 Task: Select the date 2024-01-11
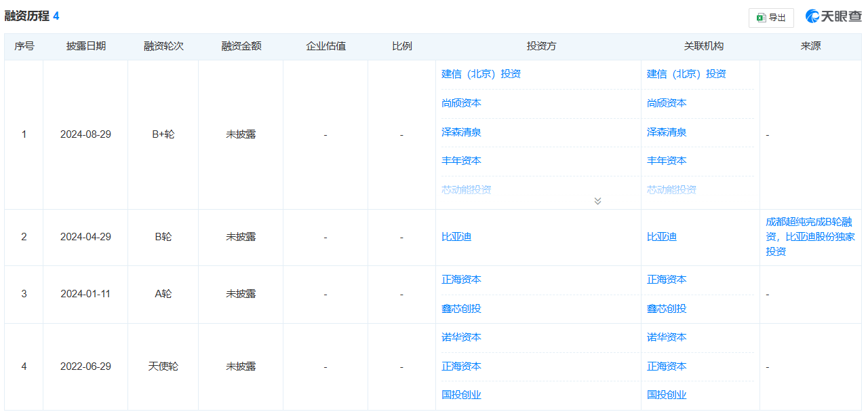(85, 294)
